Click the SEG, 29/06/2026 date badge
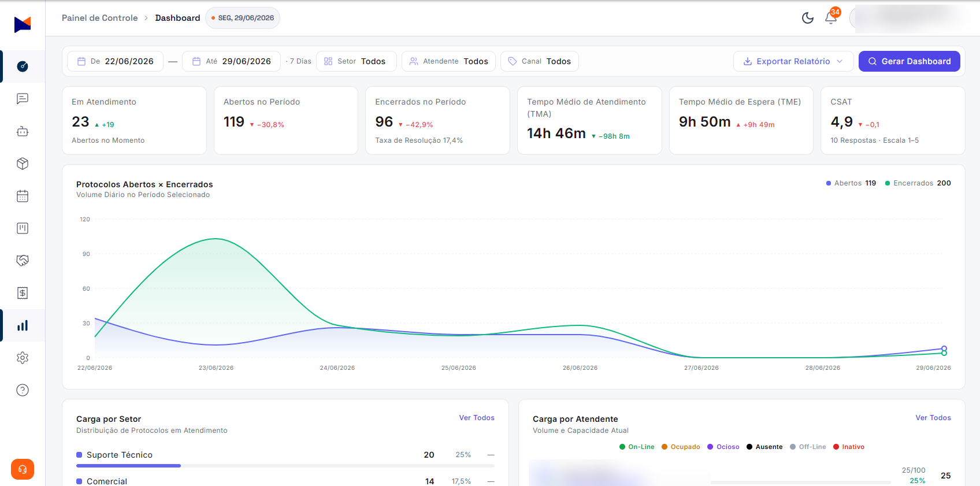 [x=243, y=18]
